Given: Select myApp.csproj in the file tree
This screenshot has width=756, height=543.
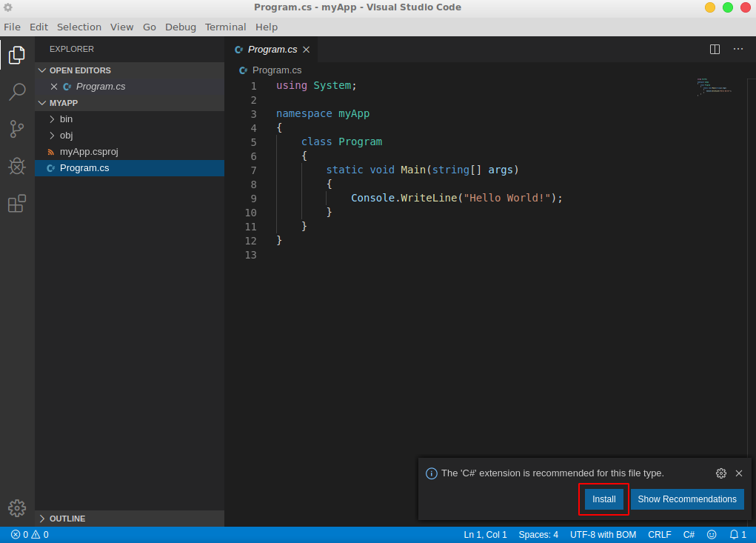Looking at the screenshot, I should [x=130, y=152].
